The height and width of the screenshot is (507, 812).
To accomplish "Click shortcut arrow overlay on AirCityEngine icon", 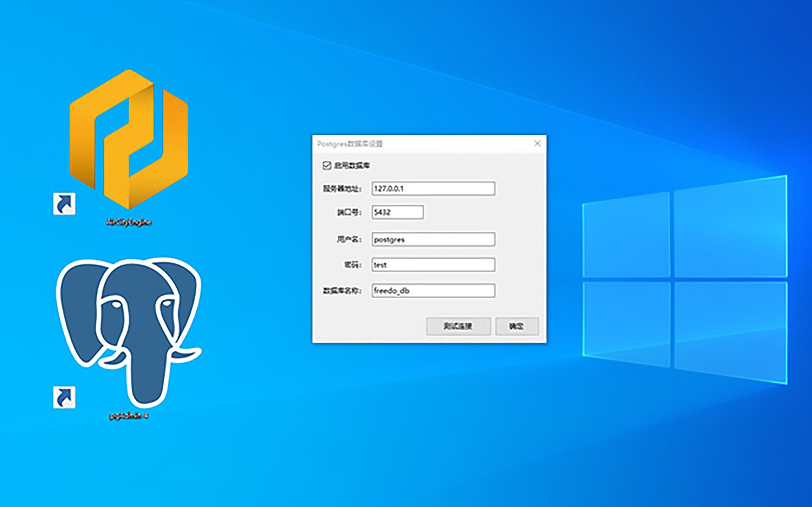I will 64,204.
